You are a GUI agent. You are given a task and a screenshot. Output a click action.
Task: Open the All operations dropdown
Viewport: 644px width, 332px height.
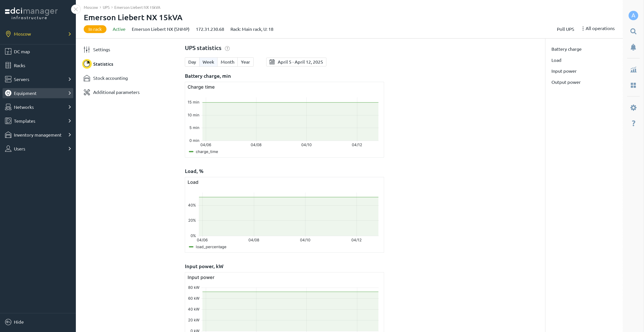[598, 29]
